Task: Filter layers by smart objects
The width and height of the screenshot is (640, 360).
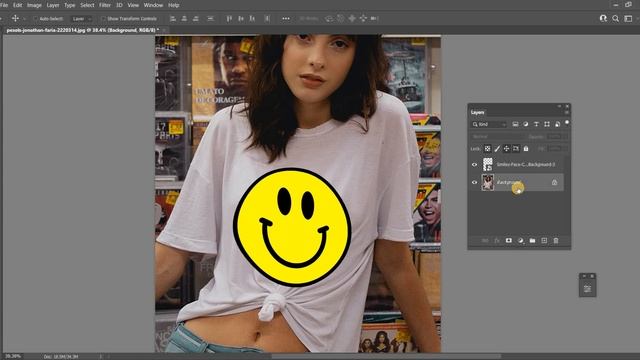Action: 558,124
